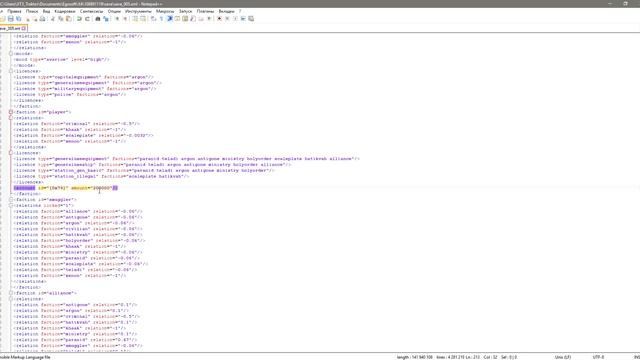This screenshot has width=640, height=360.
Task: Open the Кодировки menu
Action: pos(65,11)
